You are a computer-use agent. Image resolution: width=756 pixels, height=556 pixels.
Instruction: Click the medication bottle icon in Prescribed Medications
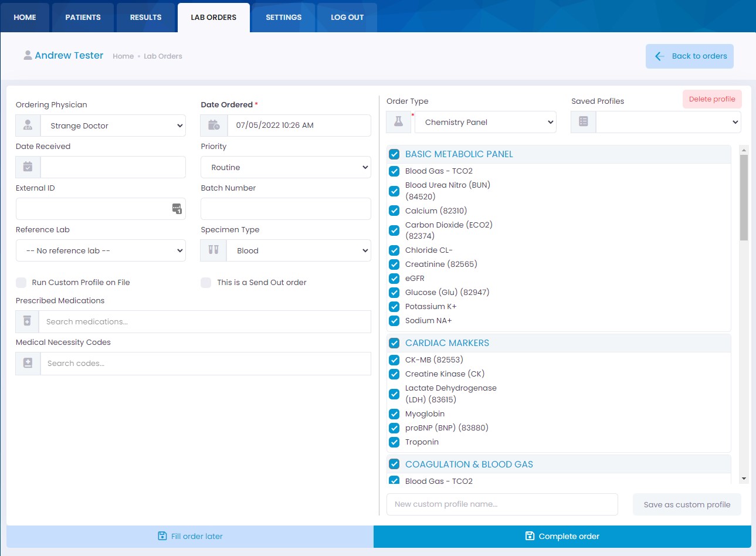pos(27,321)
